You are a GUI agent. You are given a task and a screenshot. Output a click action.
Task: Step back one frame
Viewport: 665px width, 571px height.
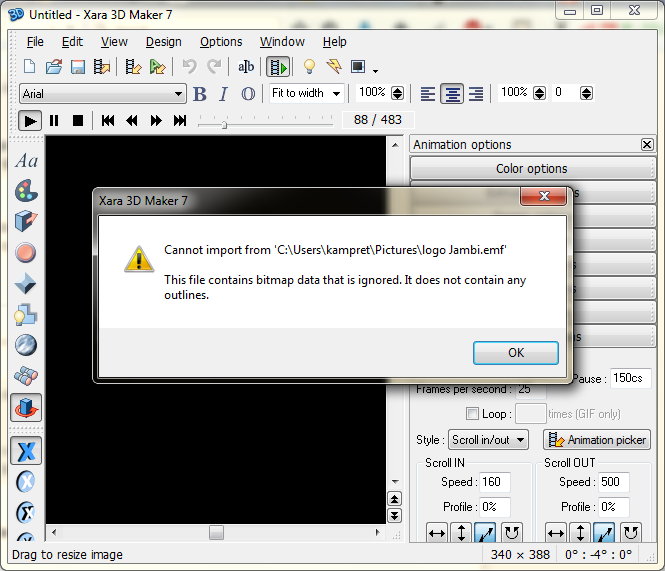click(x=132, y=121)
